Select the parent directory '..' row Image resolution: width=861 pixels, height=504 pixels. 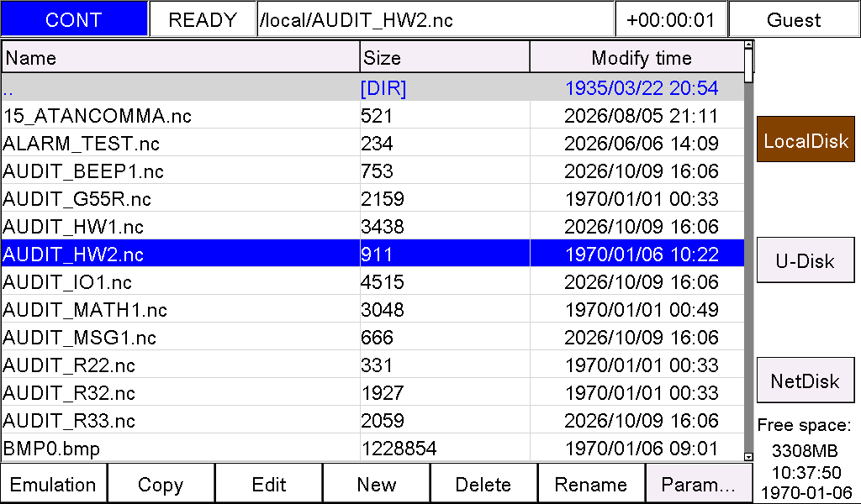372,87
